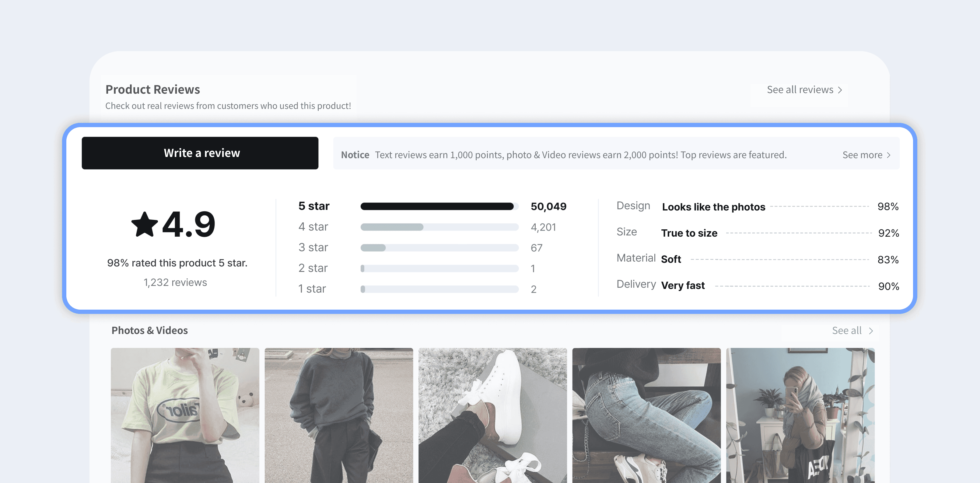
Task: Open the See all reviews link
Action: [804, 90]
